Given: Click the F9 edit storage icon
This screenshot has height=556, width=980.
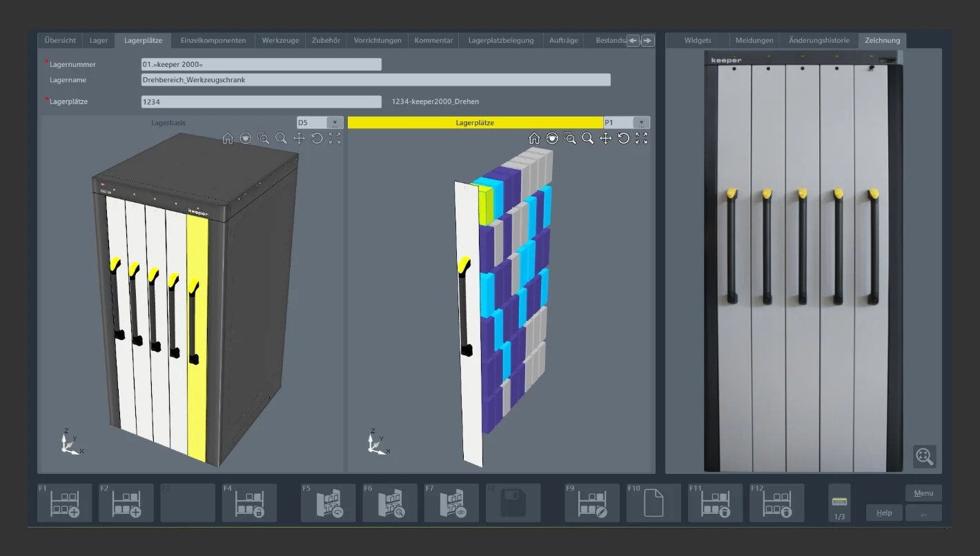Looking at the screenshot, I should tap(591, 503).
